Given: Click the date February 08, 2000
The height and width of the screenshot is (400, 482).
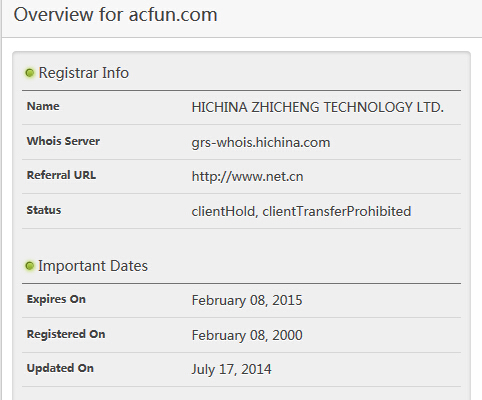Looking at the screenshot, I should point(247,335).
